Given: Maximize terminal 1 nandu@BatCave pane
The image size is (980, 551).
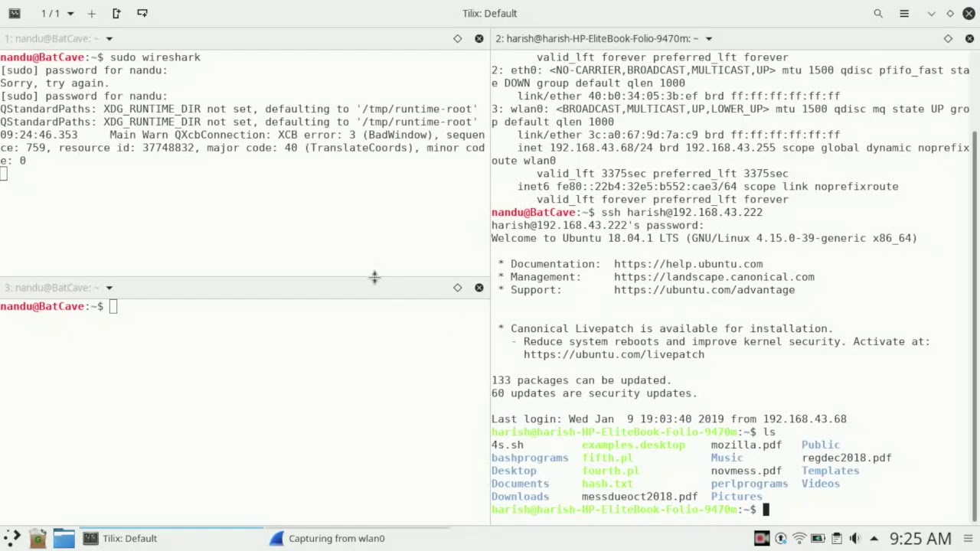Looking at the screenshot, I should point(457,38).
